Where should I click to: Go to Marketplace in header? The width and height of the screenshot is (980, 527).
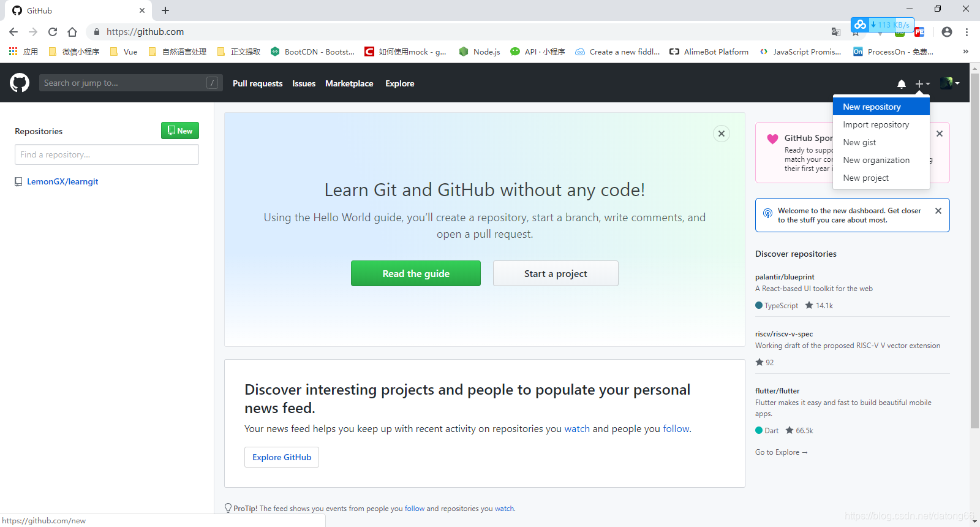[x=349, y=83]
